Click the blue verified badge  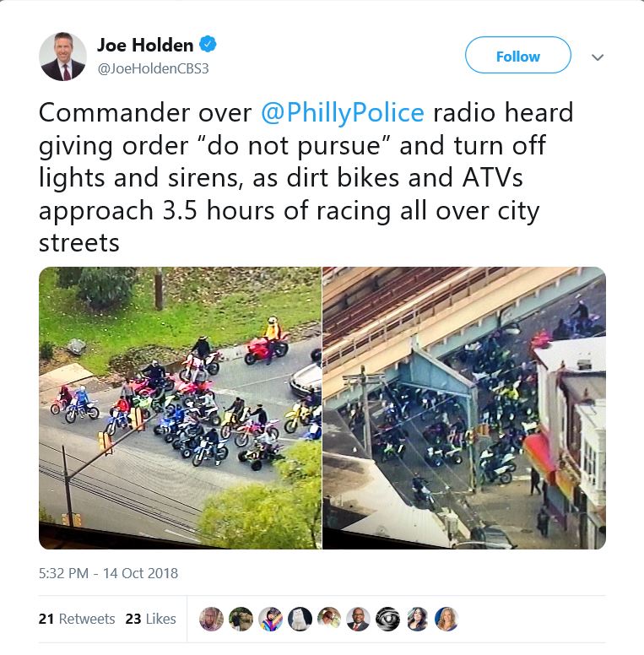[208, 44]
